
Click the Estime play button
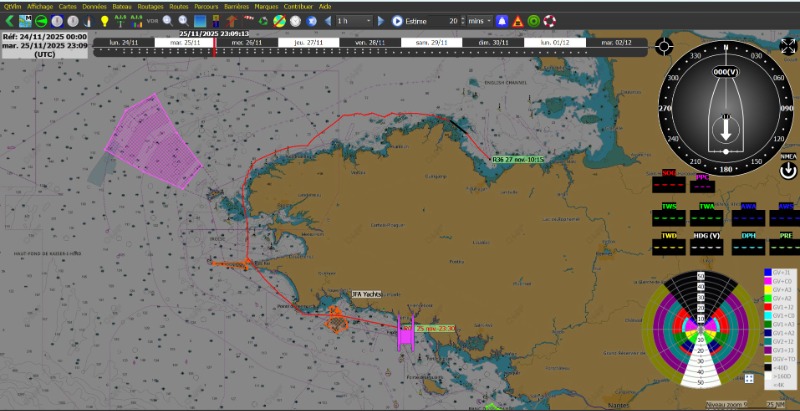tap(397, 20)
